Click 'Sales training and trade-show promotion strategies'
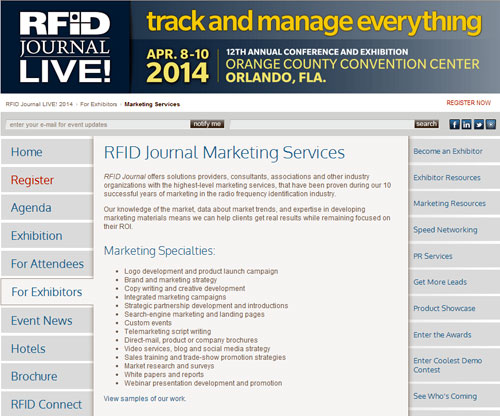500x416 pixels. pos(205,357)
